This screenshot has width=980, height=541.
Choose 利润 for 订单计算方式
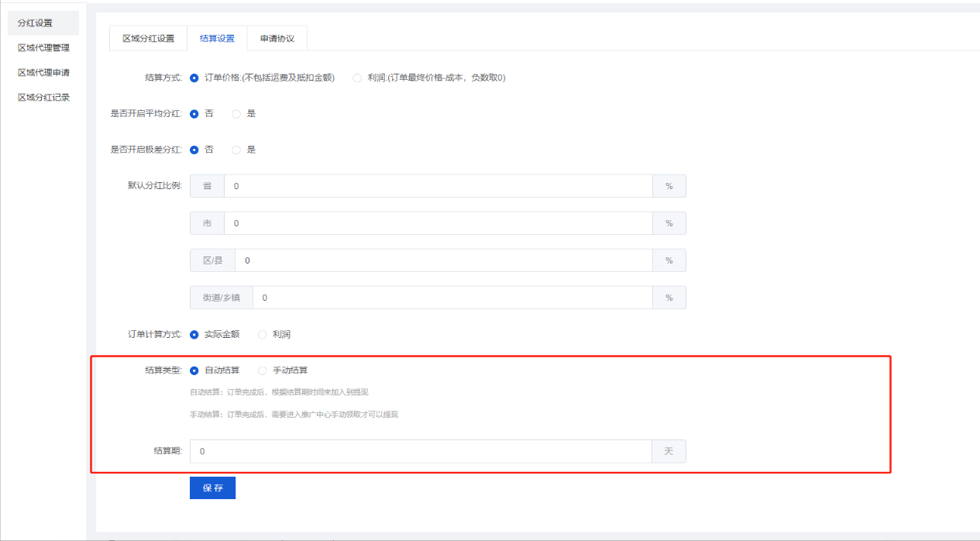[x=263, y=335]
